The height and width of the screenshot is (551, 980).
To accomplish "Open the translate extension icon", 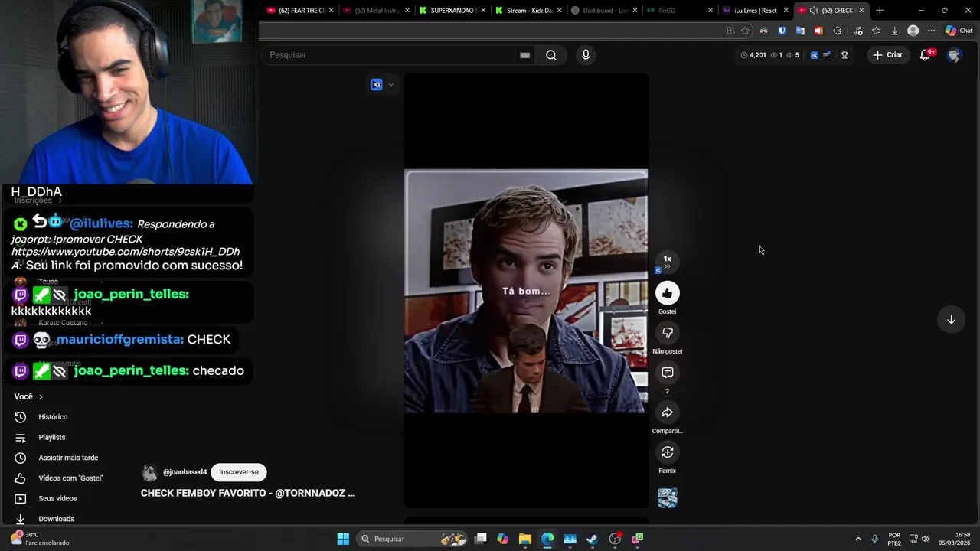I will (x=800, y=31).
